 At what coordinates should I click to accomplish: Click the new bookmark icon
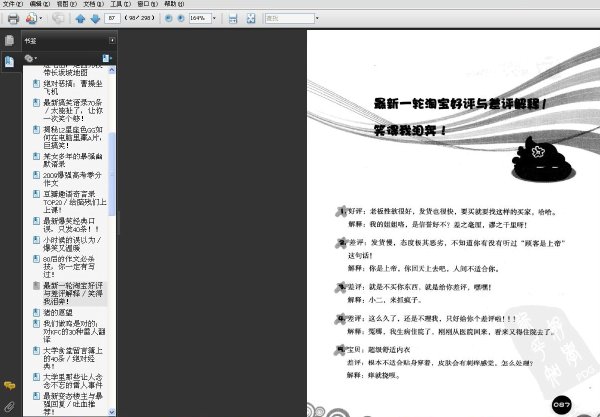pyautogui.click(x=107, y=58)
